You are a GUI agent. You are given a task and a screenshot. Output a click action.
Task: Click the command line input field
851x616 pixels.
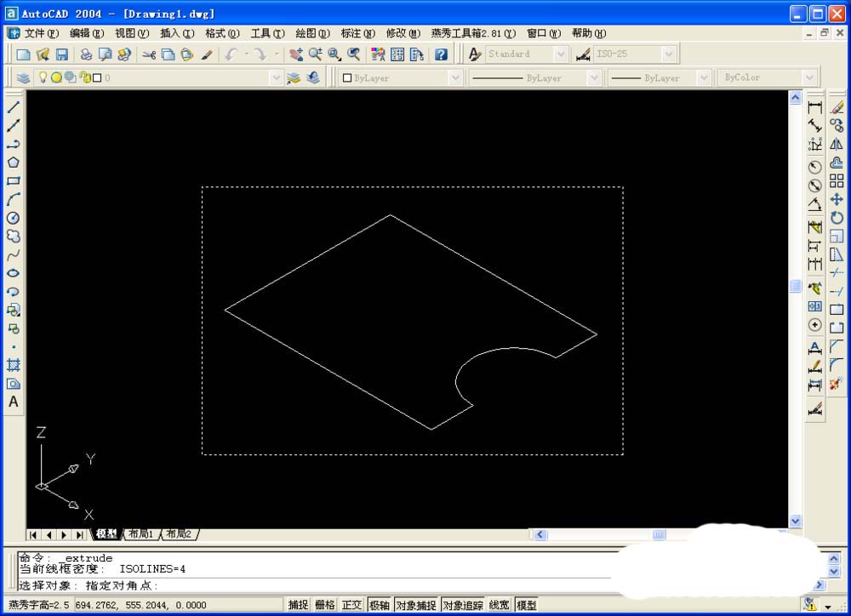coord(315,585)
